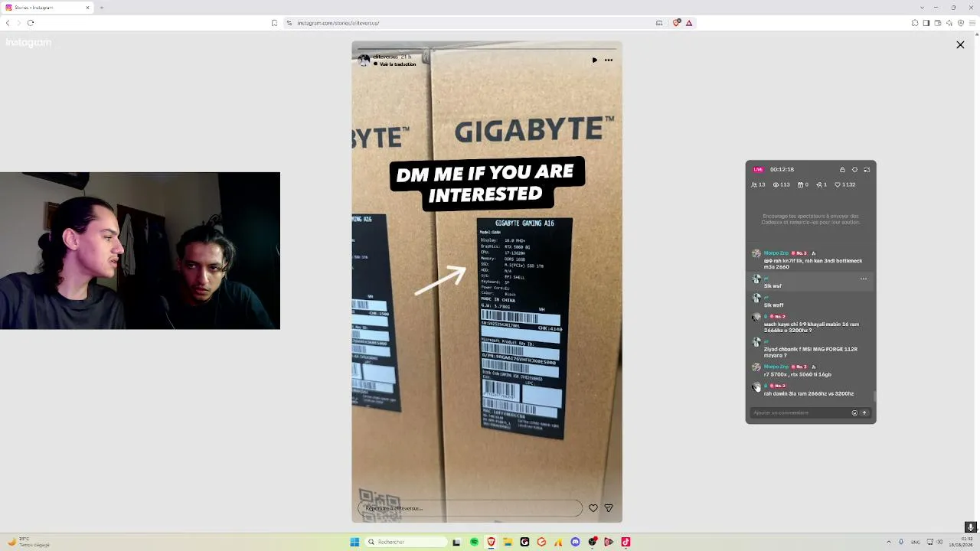Click the "r7 5700x, rtx 5060 ti 16gb" comment
The height and width of the screenshot is (551, 980).
[x=797, y=374]
